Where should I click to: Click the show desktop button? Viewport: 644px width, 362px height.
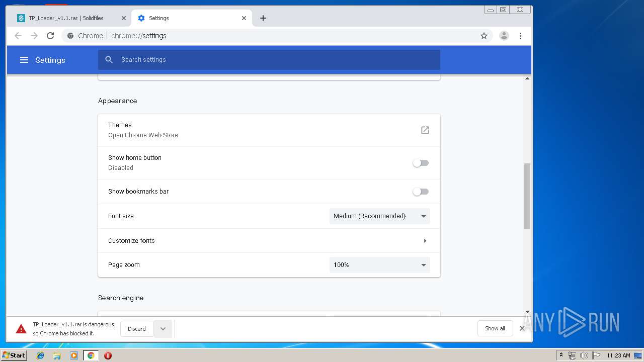638,355
